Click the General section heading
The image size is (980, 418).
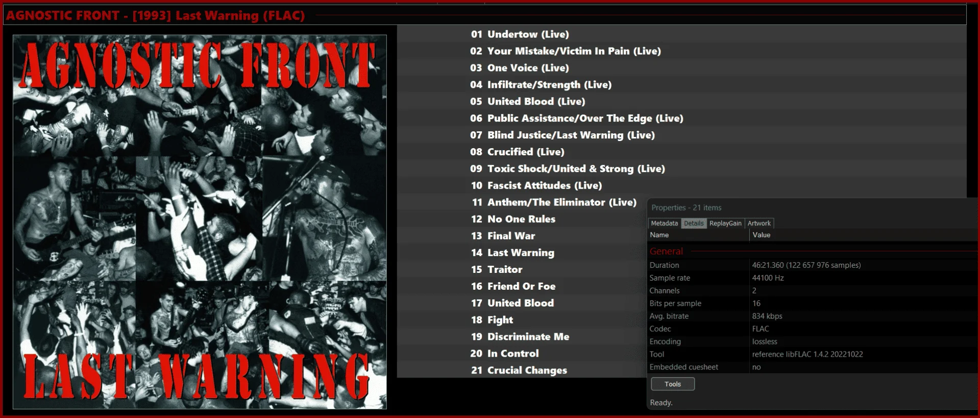pos(666,251)
